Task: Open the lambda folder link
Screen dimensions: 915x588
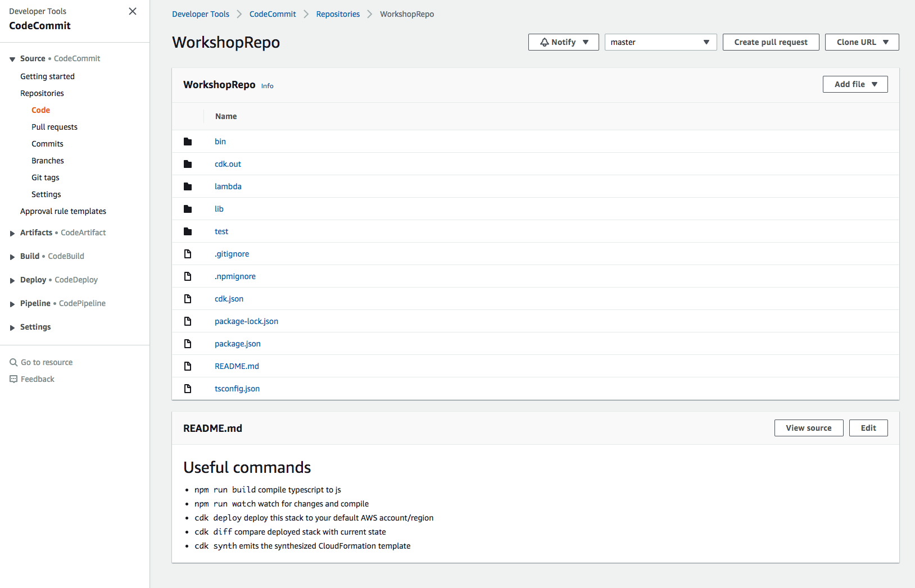Action: 228,186
